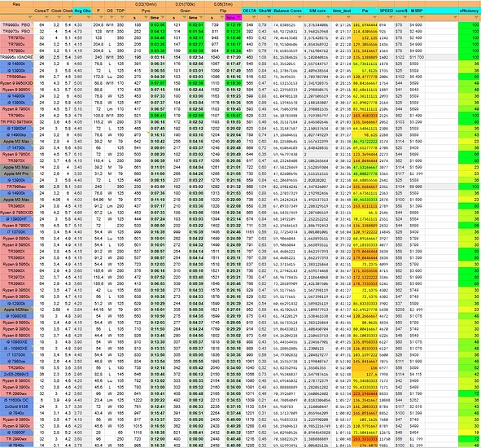Image resolution: width=481 pixels, height=448 pixels.
Task: Click the Grain header cell
Action: coord(186,11)
